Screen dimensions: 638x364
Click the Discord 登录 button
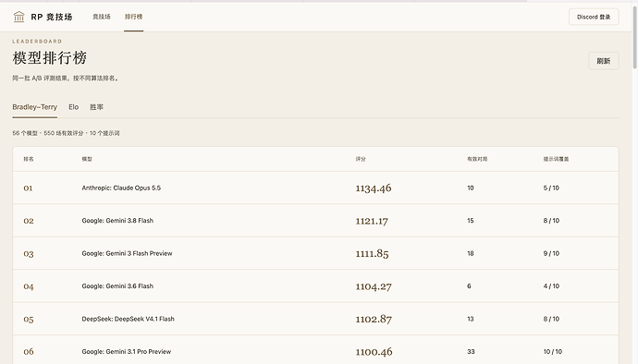(x=594, y=17)
